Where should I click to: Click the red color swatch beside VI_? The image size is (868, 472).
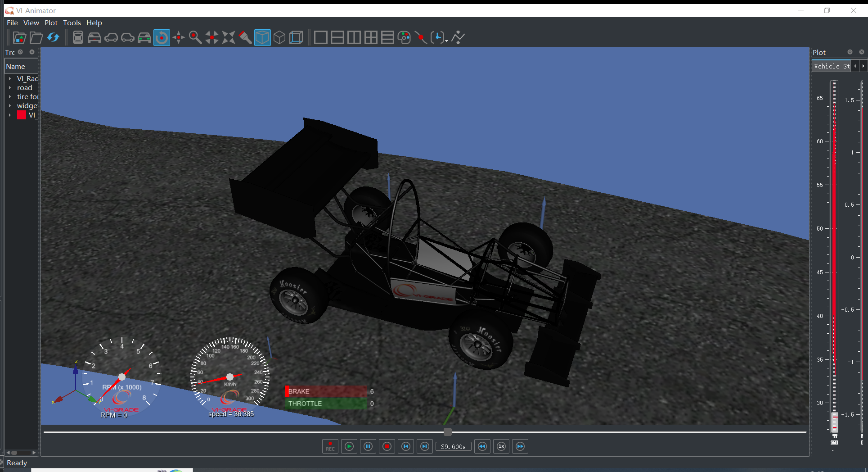click(22, 115)
